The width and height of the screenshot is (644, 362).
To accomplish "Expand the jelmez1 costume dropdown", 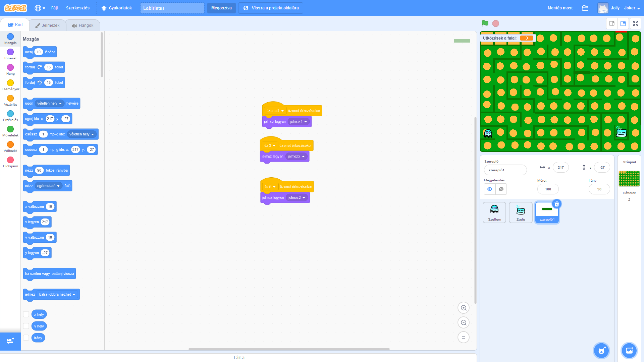I will (x=299, y=122).
